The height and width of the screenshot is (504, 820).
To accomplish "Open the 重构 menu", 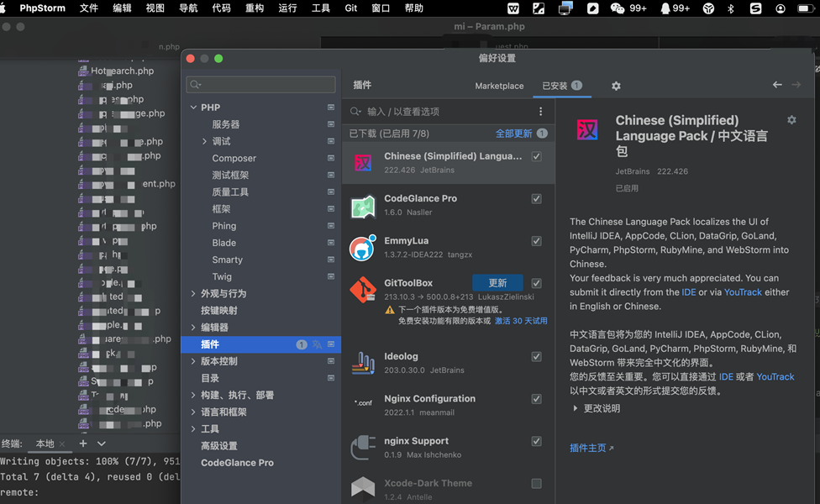I will pos(255,8).
